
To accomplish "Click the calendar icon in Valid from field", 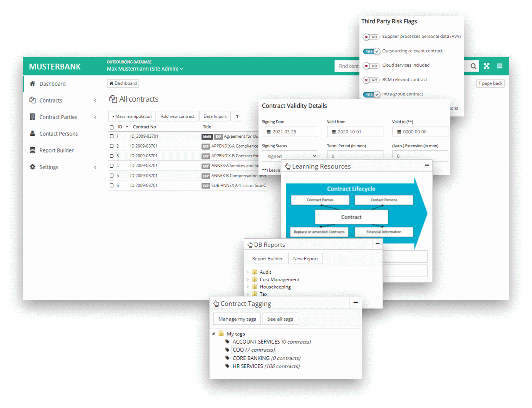I will pyautogui.click(x=334, y=132).
